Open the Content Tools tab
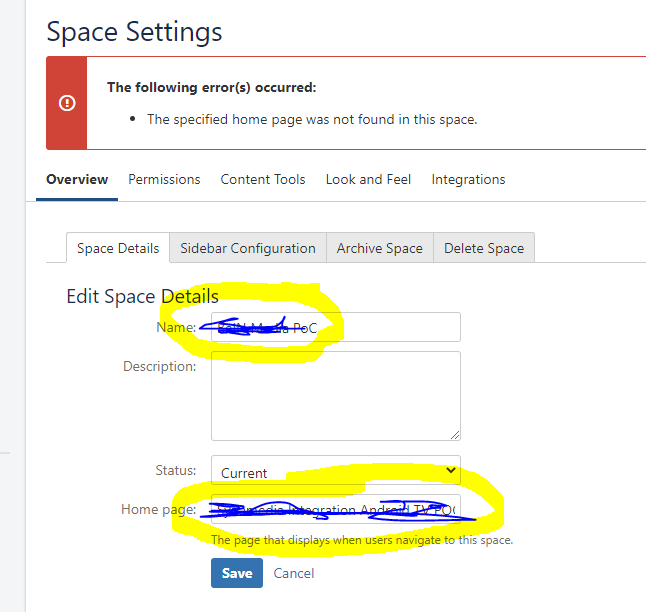The width and height of the screenshot is (646, 612). [x=263, y=179]
